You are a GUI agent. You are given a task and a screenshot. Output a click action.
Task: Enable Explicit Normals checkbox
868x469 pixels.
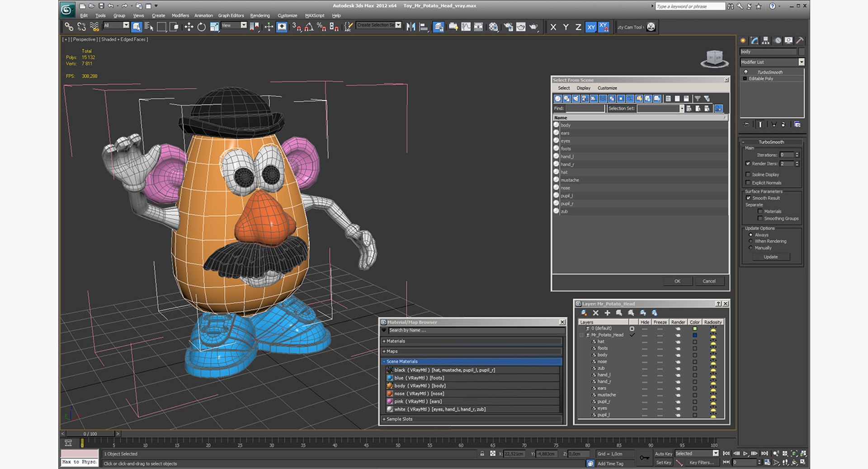pos(748,183)
